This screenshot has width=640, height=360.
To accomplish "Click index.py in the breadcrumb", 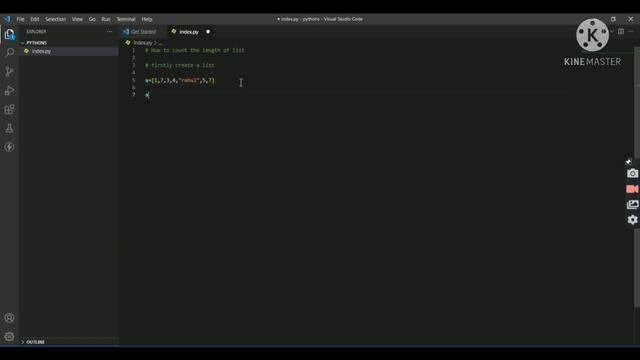I will click(142, 43).
